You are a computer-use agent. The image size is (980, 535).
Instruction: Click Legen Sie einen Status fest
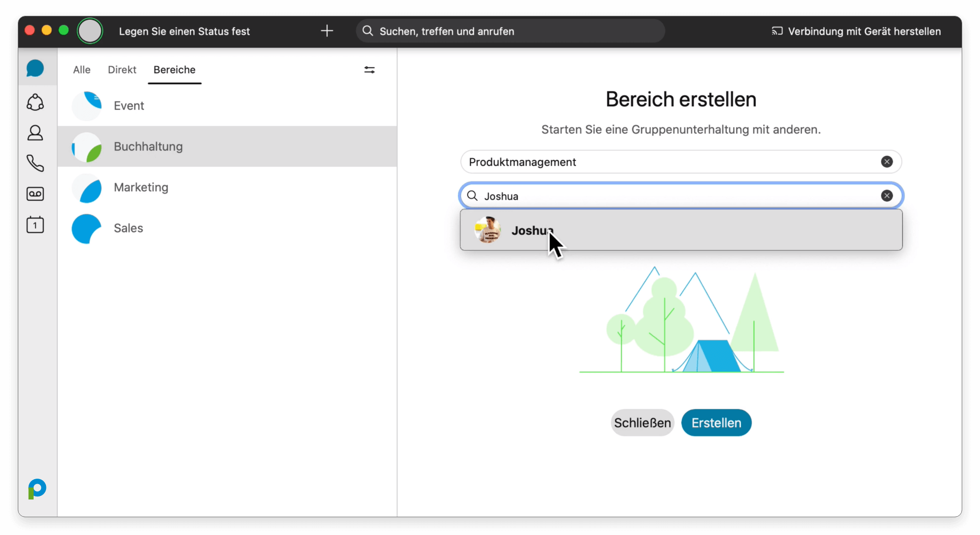tap(184, 31)
